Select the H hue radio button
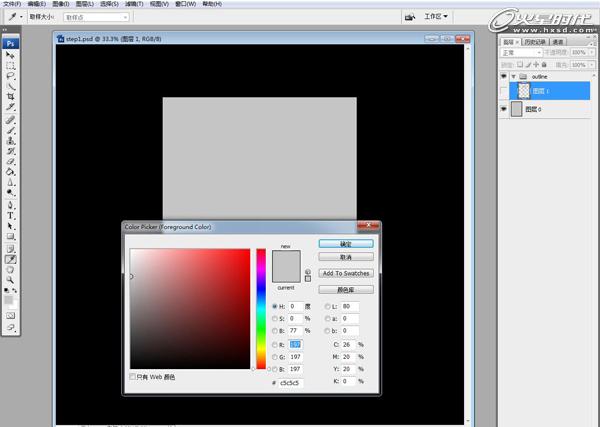 point(275,306)
